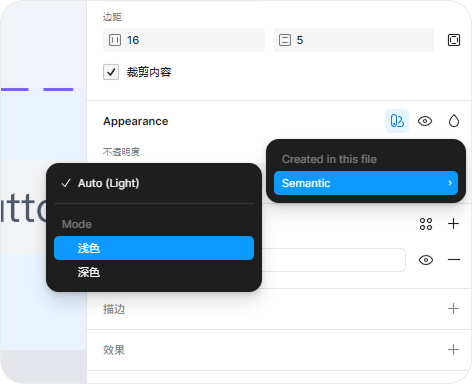Add an effect in 效果 section
This screenshot has width=472, height=384.
coord(453,350)
